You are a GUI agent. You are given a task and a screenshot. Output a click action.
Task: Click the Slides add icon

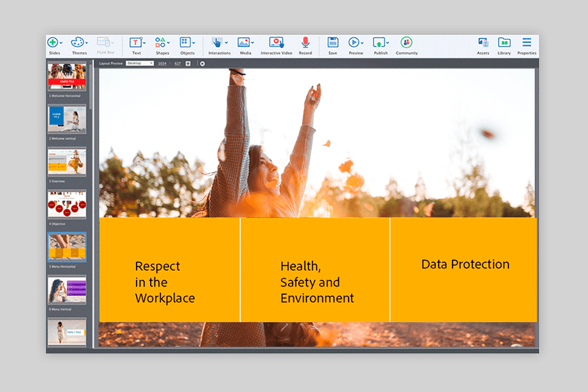pyautogui.click(x=53, y=42)
